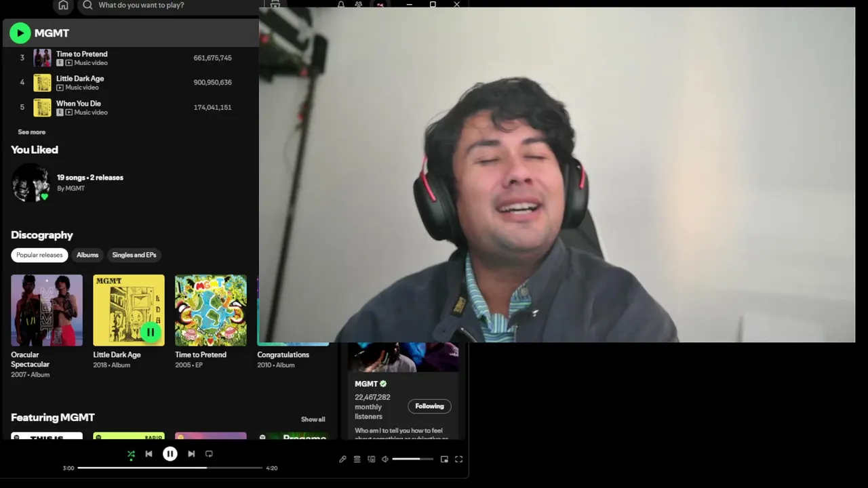Open the Oracular Spectacular album cover
868x488 pixels.
[x=47, y=310]
